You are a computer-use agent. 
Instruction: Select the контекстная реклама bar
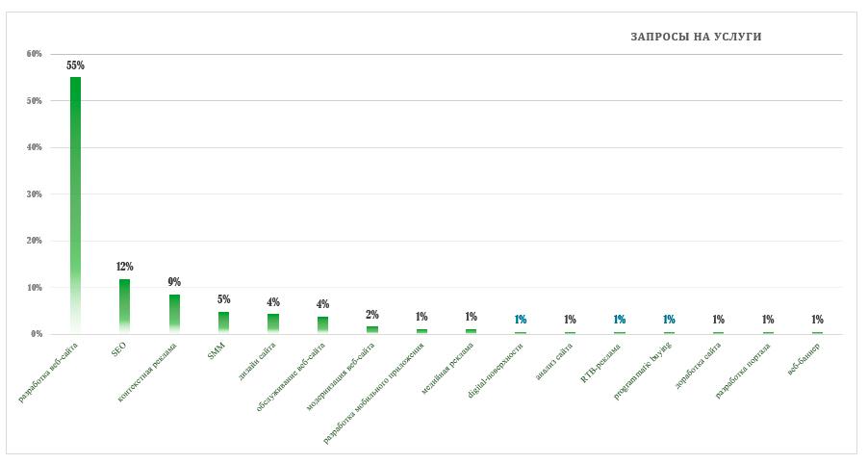[x=174, y=314]
